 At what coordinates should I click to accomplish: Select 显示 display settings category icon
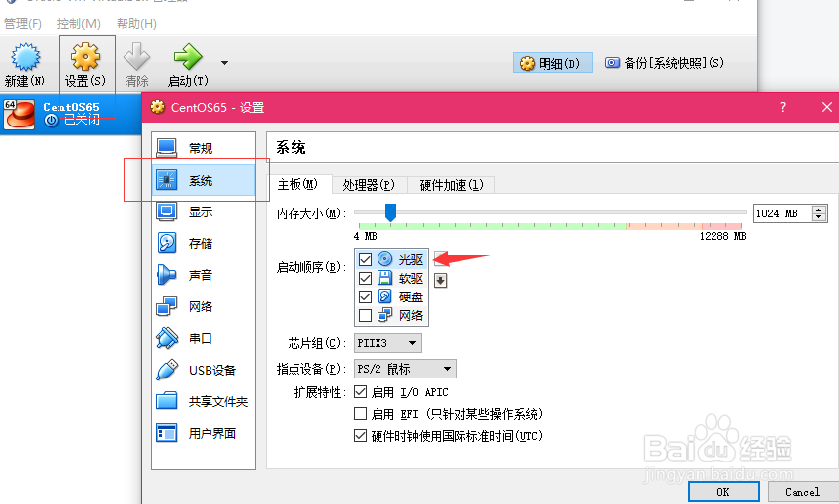click(166, 211)
